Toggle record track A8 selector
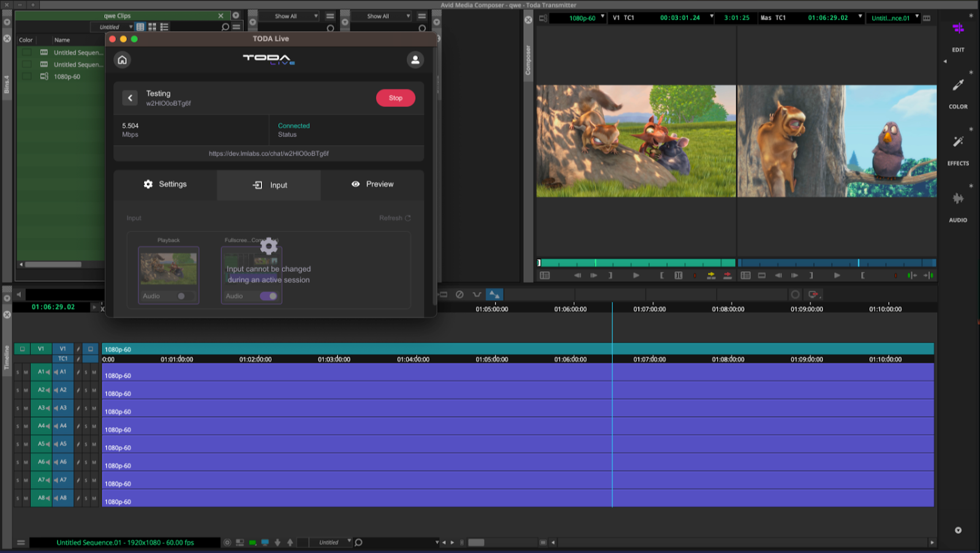This screenshot has width=980, height=553. point(62,498)
